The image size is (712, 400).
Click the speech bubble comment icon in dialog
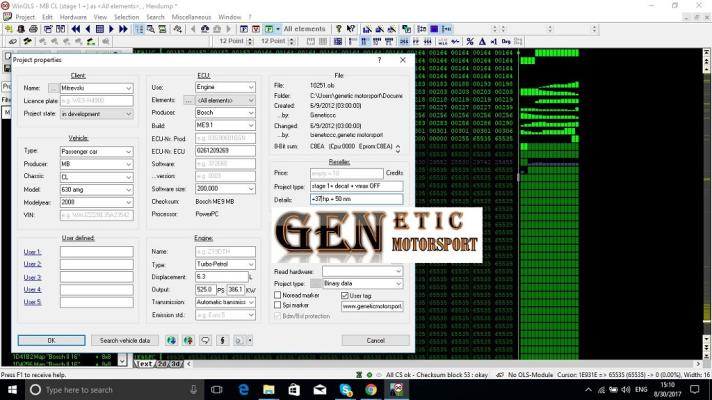coord(205,340)
